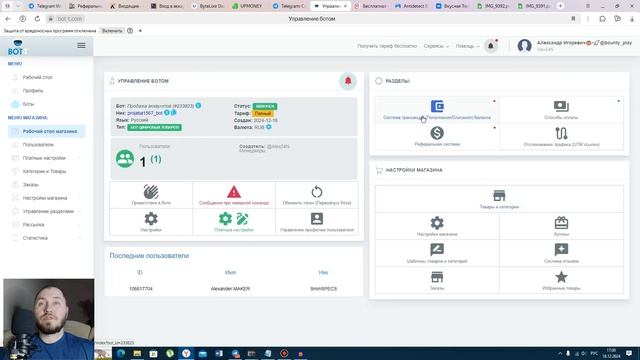Image resolution: width=640 pixels, height=360 pixels.
Task: Open Категории и Товары in the sidebar
Action: point(44,171)
